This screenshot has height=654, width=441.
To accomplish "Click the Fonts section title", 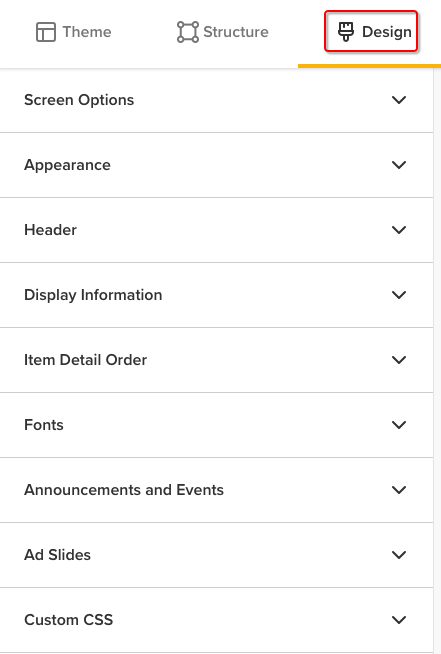I will click(x=44, y=425).
